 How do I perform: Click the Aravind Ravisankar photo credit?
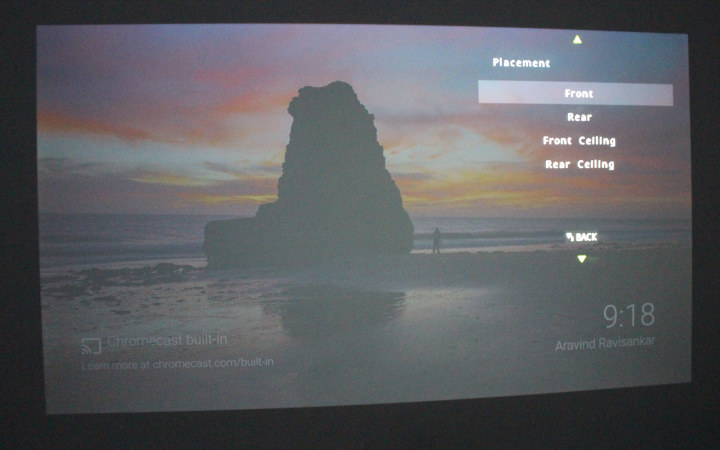(605, 343)
